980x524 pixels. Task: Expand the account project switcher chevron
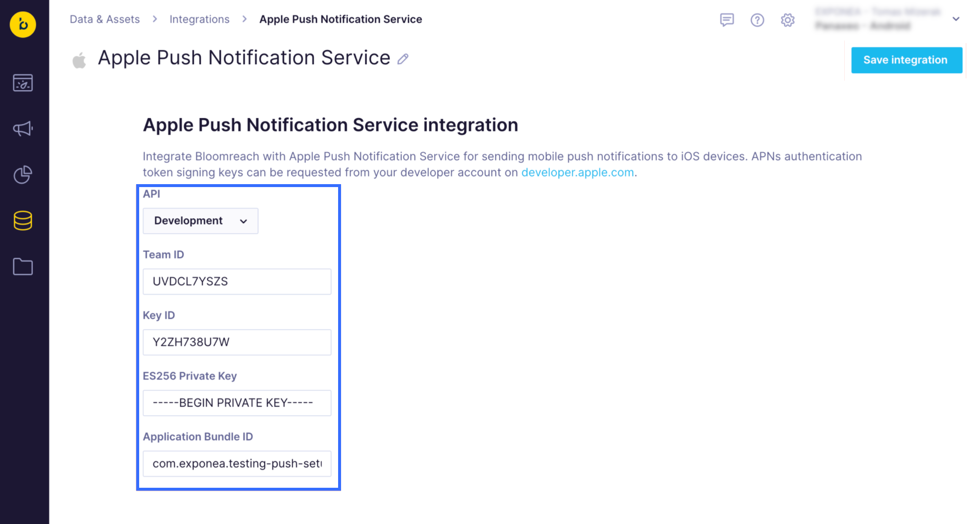tap(955, 19)
